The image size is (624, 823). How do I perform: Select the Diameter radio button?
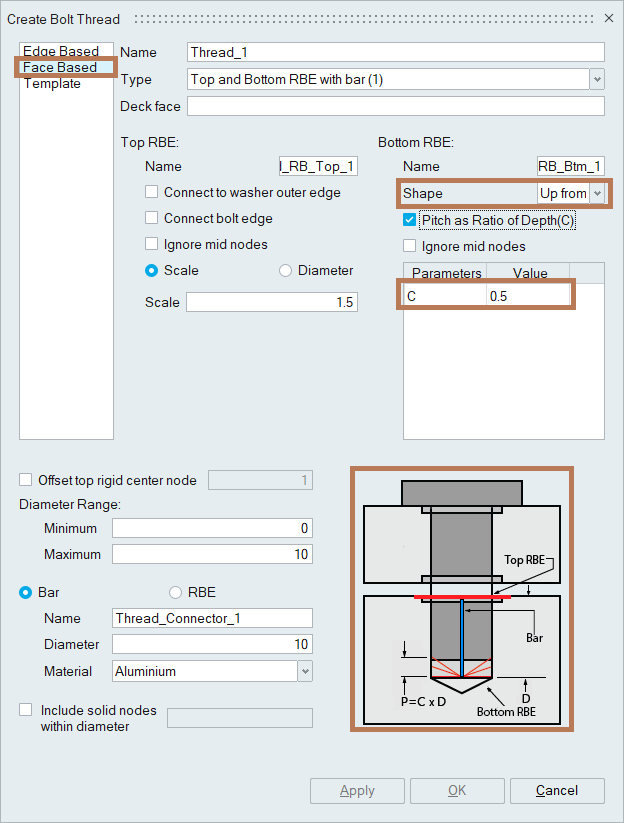click(x=286, y=270)
